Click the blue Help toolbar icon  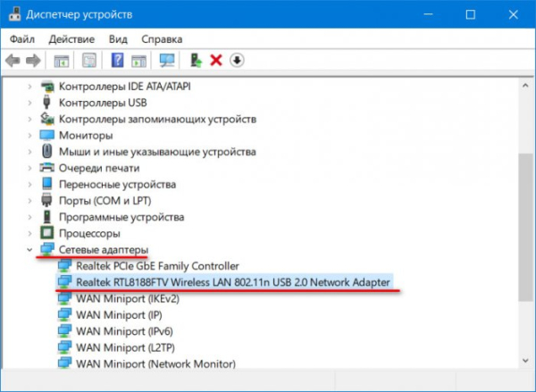coord(117,60)
